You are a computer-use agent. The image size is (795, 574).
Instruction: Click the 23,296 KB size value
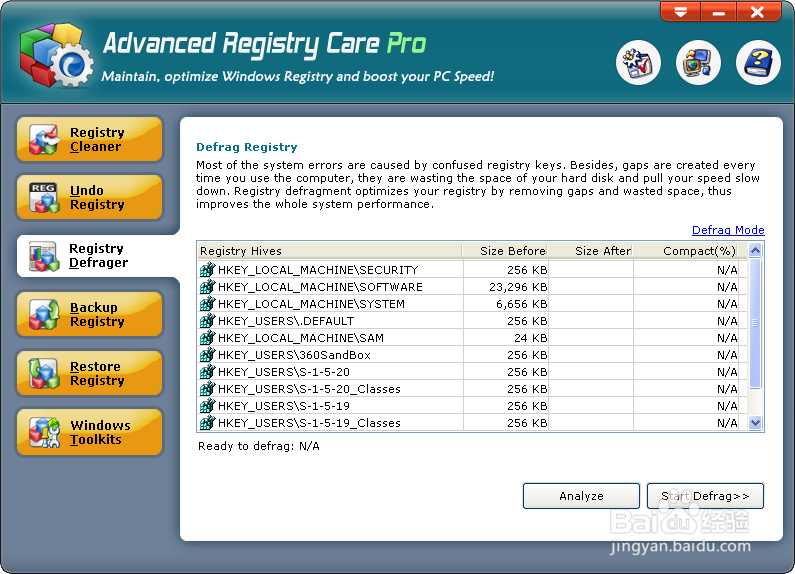tap(518, 287)
